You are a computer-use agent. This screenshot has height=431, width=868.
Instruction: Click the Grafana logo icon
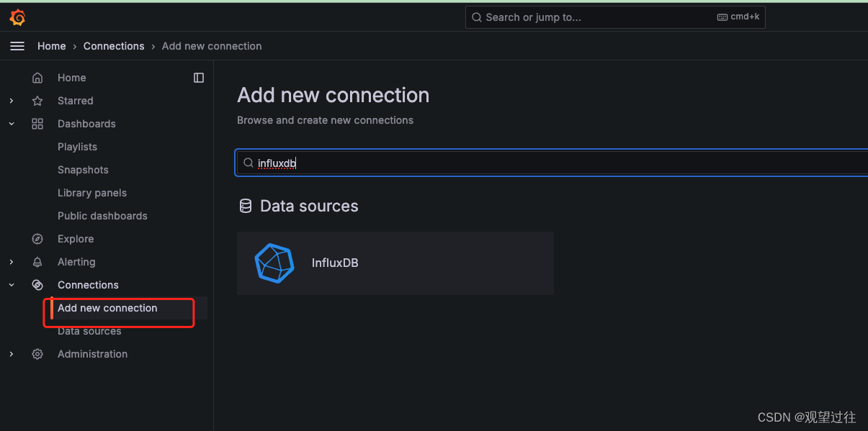[17, 17]
